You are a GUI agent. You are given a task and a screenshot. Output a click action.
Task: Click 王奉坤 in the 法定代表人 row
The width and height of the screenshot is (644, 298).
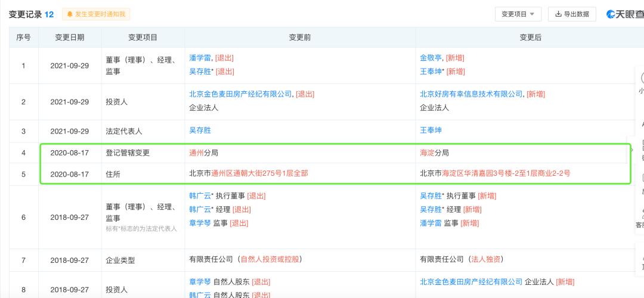[432, 131]
